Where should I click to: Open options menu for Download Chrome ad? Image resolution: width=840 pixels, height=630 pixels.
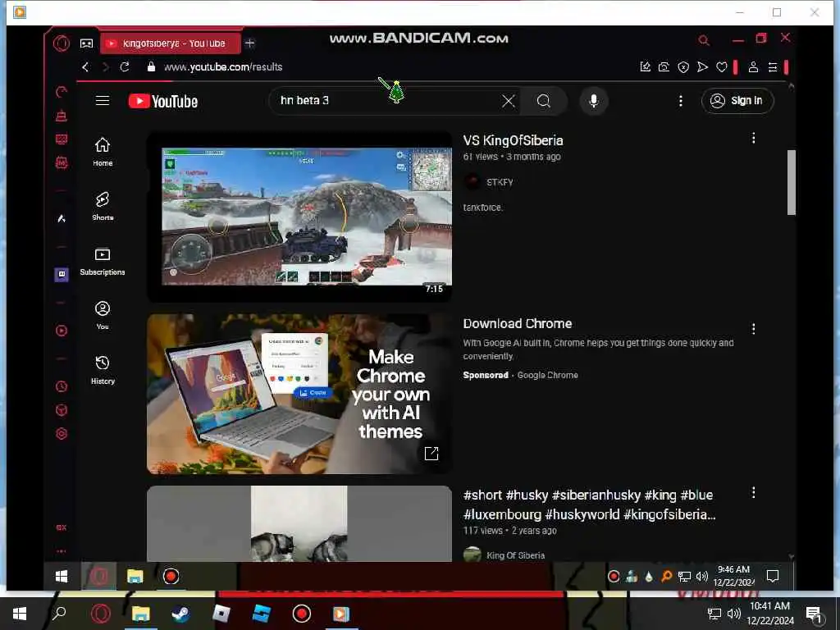click(753, 328)
